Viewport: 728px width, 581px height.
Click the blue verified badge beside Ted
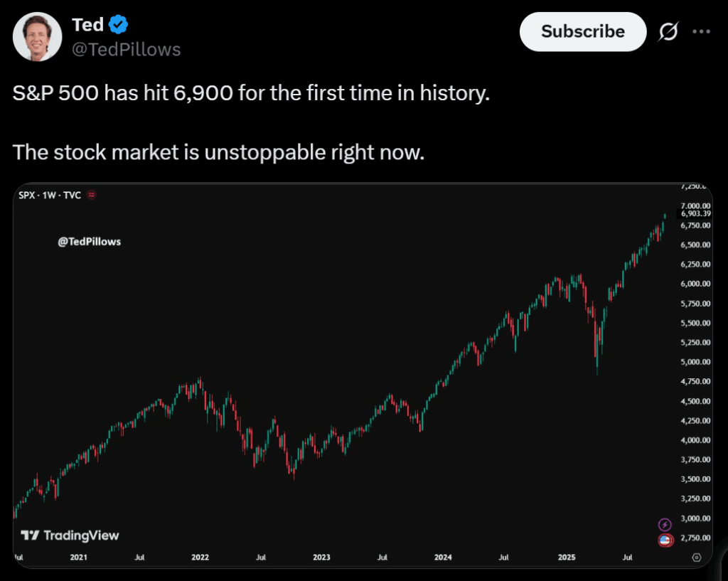(118, 26)
